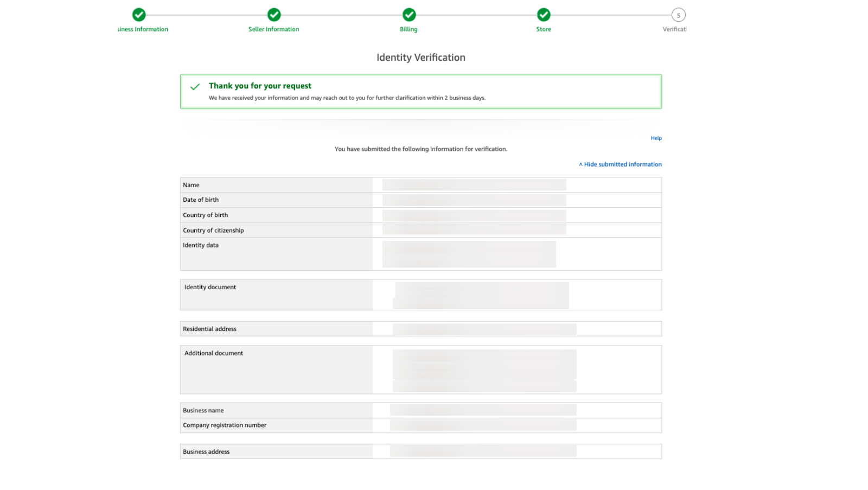Image resolution: width=868 pixels, height=490 pixels.
Task: Click the Business Information step checkmark
Action: click(x=139, y=15)
